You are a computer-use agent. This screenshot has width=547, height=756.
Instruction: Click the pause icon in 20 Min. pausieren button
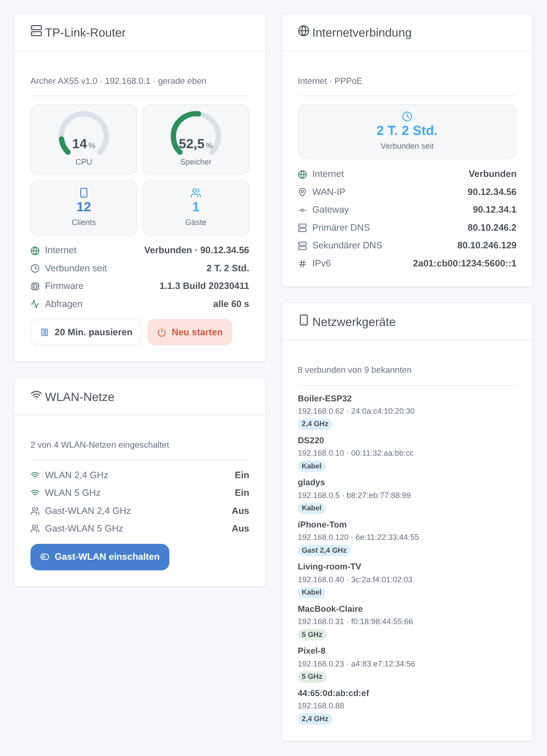45,333
